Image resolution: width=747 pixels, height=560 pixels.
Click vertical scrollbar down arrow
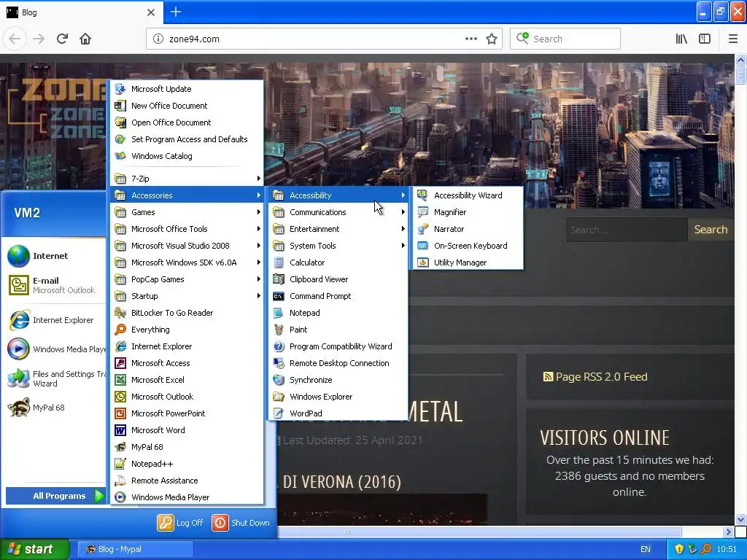tap(740, 519)
